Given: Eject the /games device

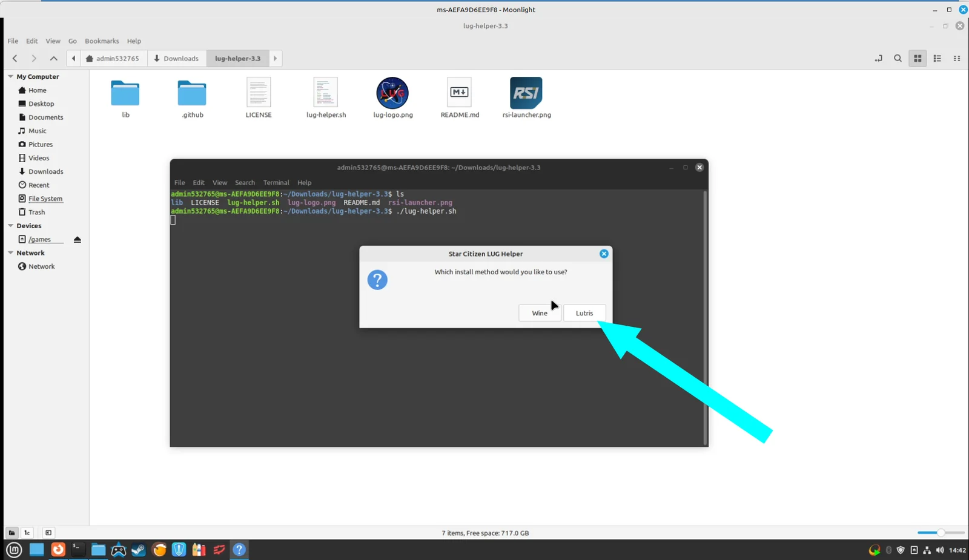Looking at the screenshot, I should (x=77, y=240).
